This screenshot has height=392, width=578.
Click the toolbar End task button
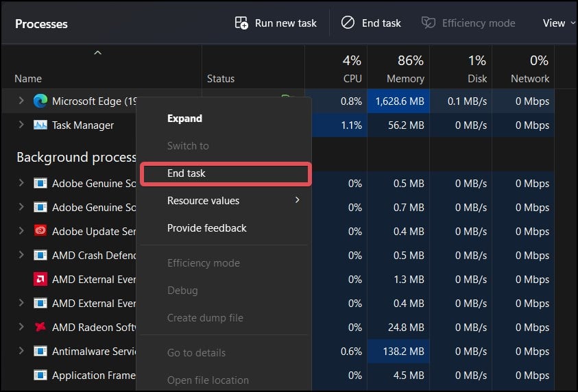point(371,23)
